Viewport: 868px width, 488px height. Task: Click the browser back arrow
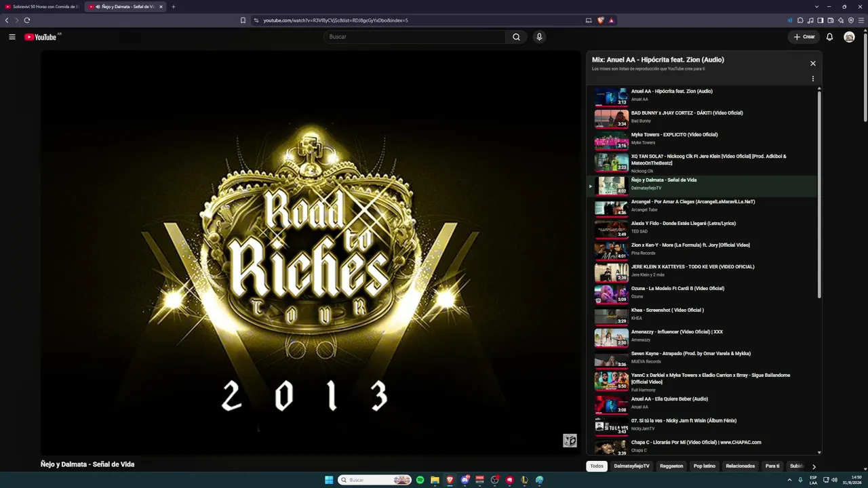7,20
